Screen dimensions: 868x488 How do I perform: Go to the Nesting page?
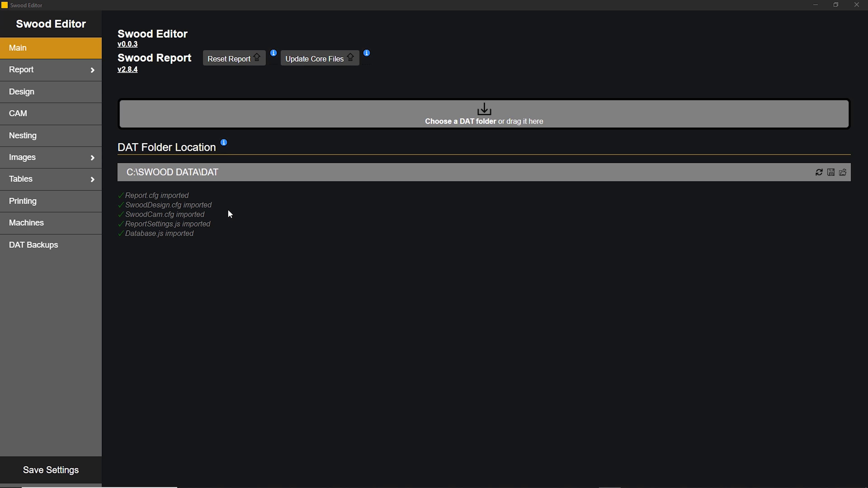click(x=23, y=135)
